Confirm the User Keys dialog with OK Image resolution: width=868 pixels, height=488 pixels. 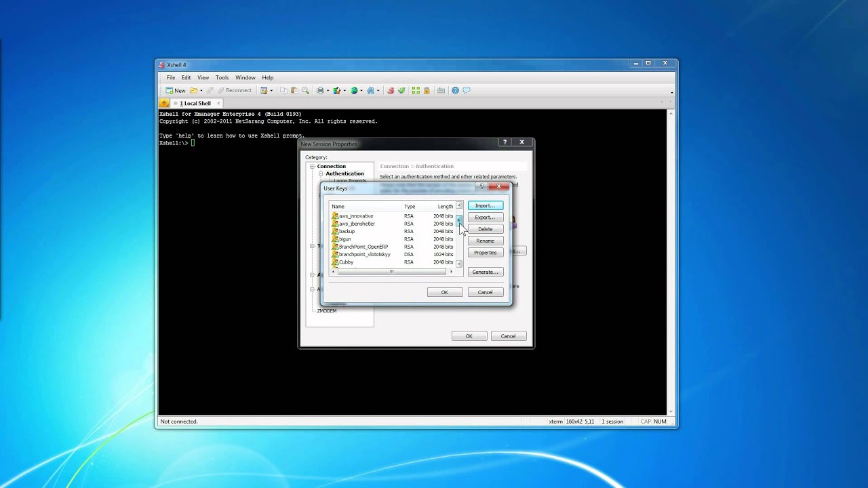445,292
